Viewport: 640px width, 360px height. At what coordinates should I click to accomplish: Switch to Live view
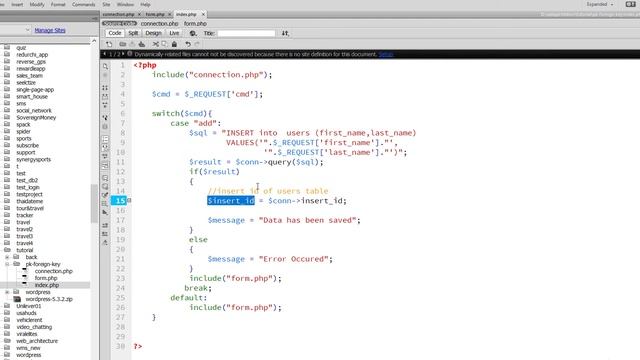(x=174, y=33)
